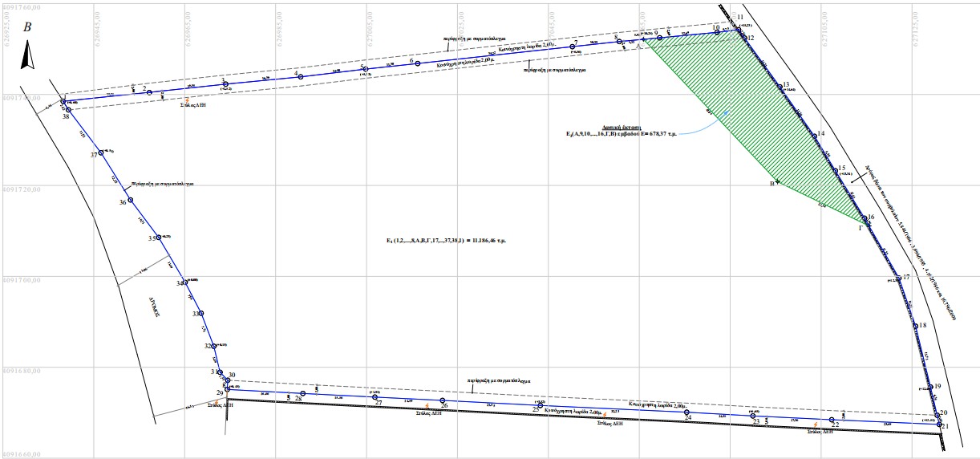Click the orange pole symbol above the top-left Στύλος ΔΕΗ
Screen dimensions: 980x459
pos(187,100)
